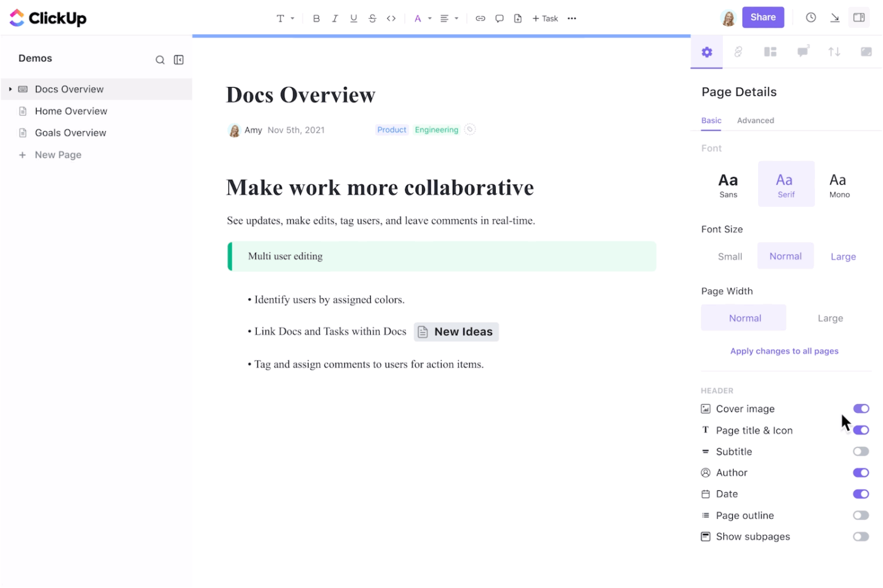Open Home Overview page

pyautogui.click(x=71, y=112)
